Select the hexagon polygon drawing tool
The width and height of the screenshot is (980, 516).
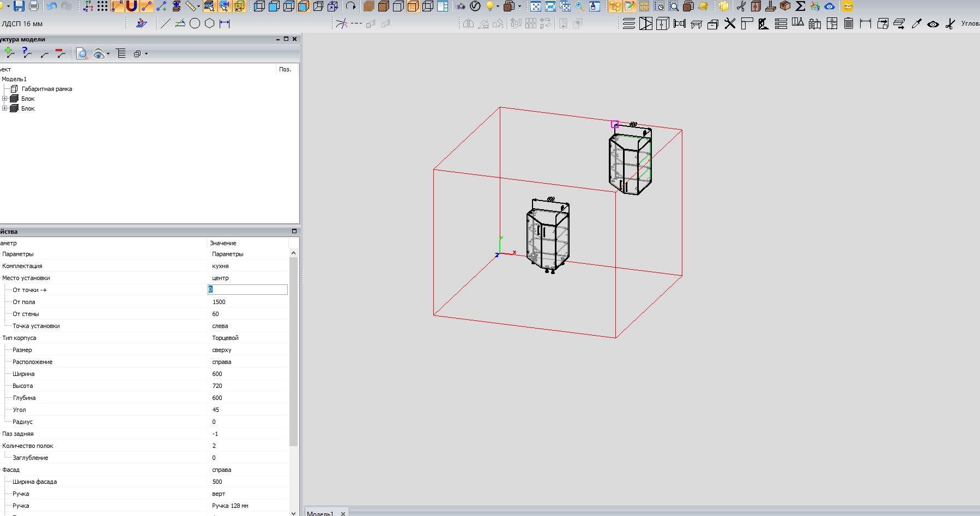[x=210, y=23]
